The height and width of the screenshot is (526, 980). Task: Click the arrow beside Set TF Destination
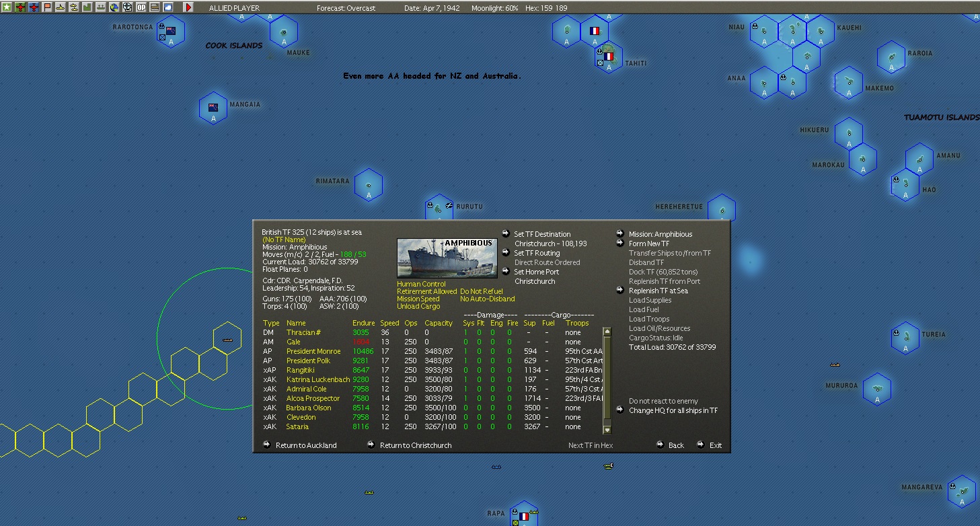click(506, 234)
